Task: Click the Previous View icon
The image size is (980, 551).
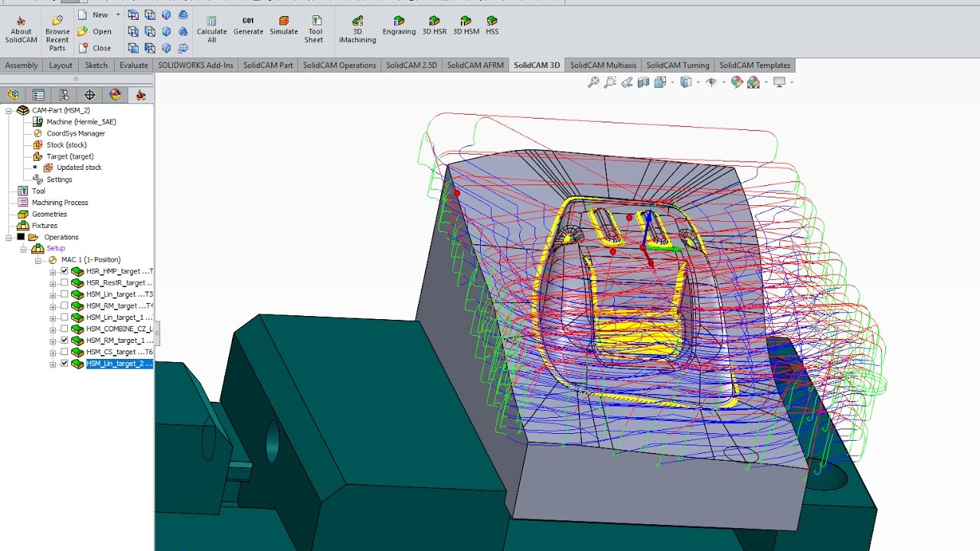Action: tap(627, 82)
